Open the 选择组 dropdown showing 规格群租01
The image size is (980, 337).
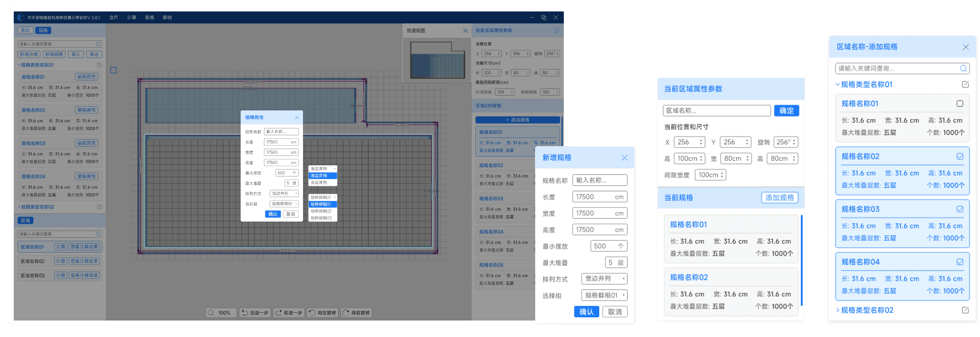[604, 295]
